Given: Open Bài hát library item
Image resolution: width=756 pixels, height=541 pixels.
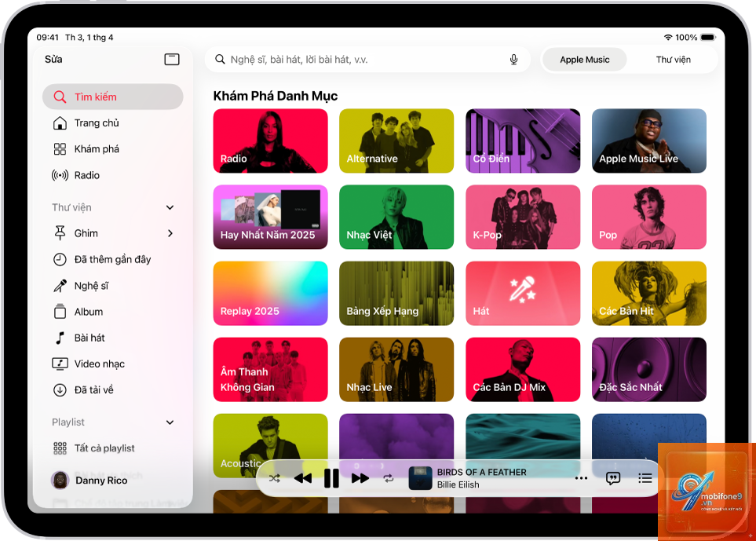Looking at the screenshot, I should pos(112,338).
